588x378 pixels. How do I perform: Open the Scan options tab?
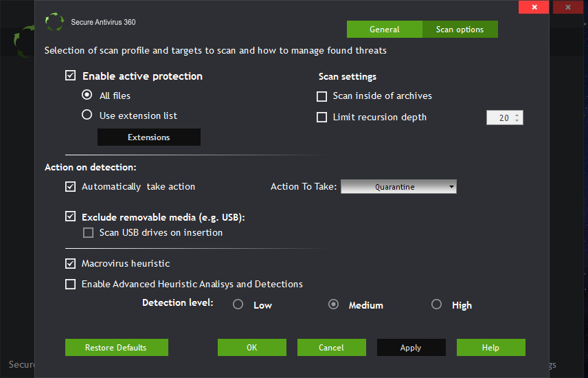coord(460,30)
